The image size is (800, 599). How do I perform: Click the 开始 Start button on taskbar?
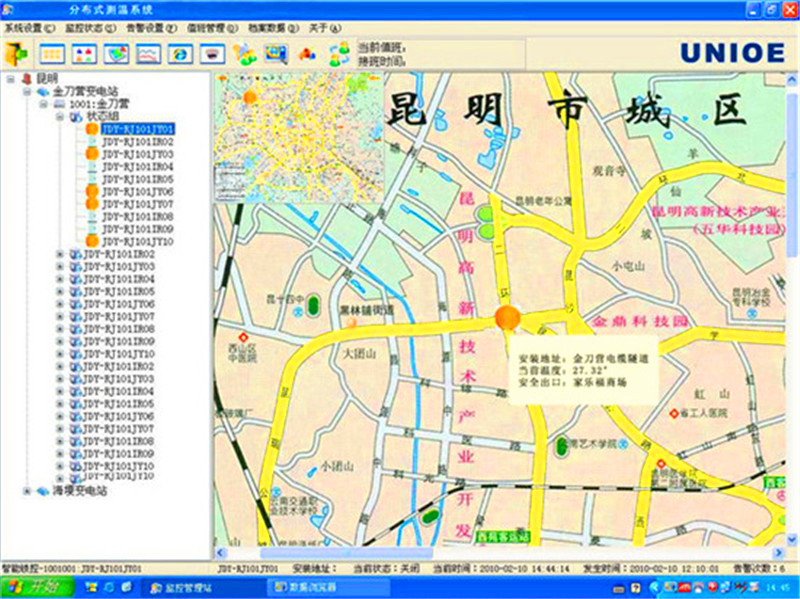point(25,587)
